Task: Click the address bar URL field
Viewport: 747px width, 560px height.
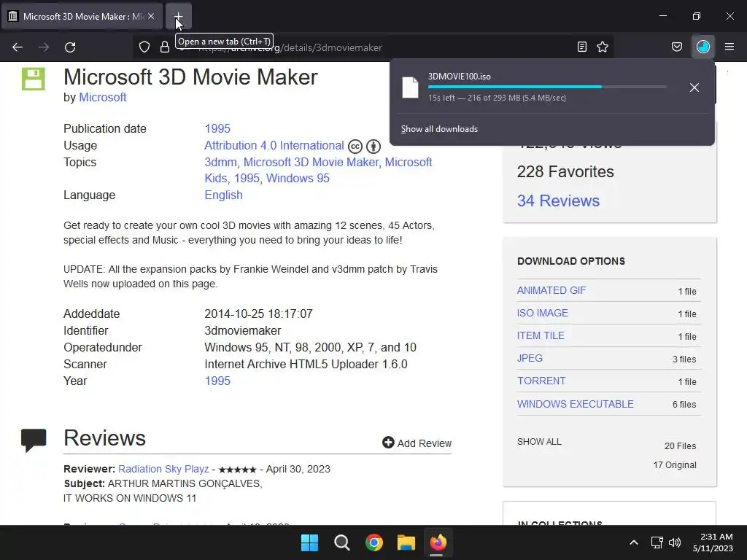Action: click(371, 47)
